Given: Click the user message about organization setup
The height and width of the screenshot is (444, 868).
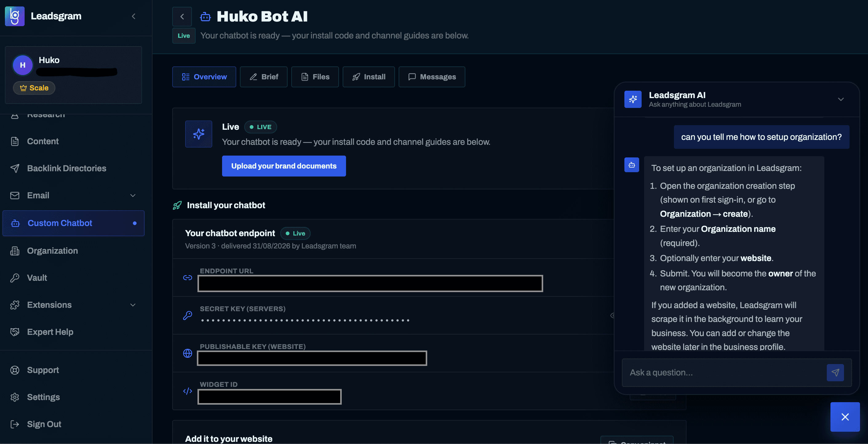Looking at the screenshot, I should (x=761, y=137).
